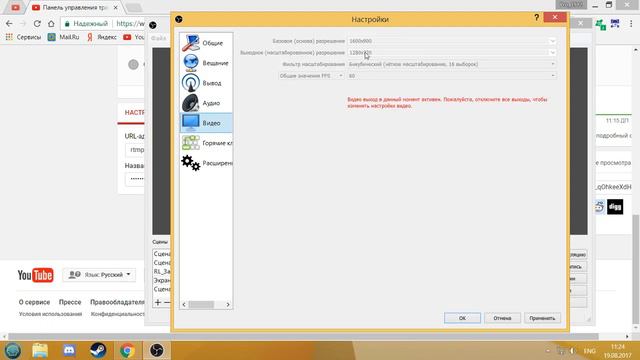Click the Chrome home button

click(x=51, y=24)
